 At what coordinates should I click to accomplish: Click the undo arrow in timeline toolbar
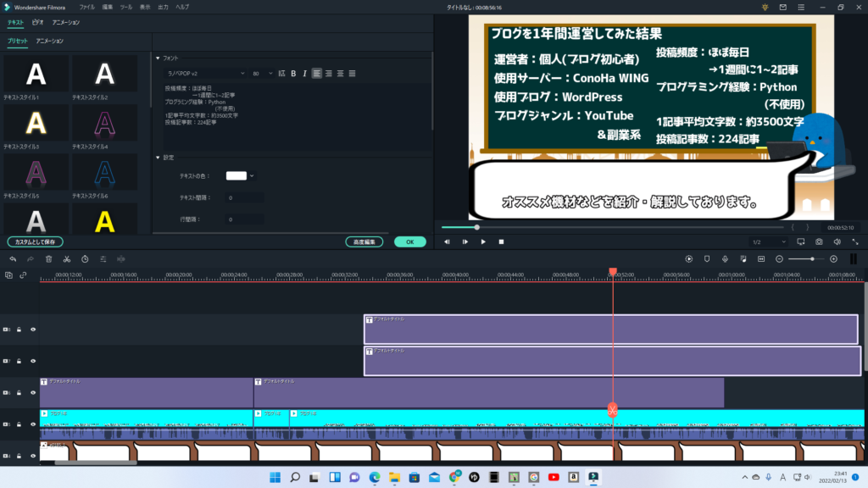point(13,259)
